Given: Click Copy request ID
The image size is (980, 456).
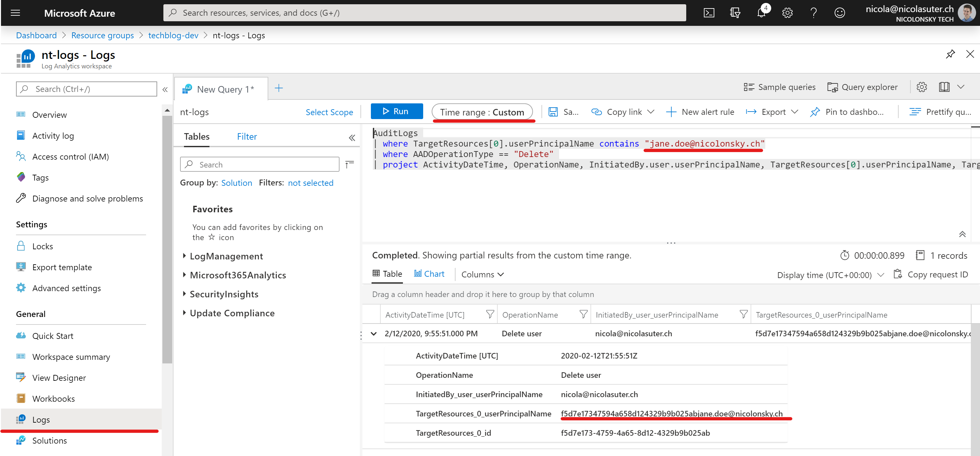Looking at the screenshot, I should click(931, 274).
